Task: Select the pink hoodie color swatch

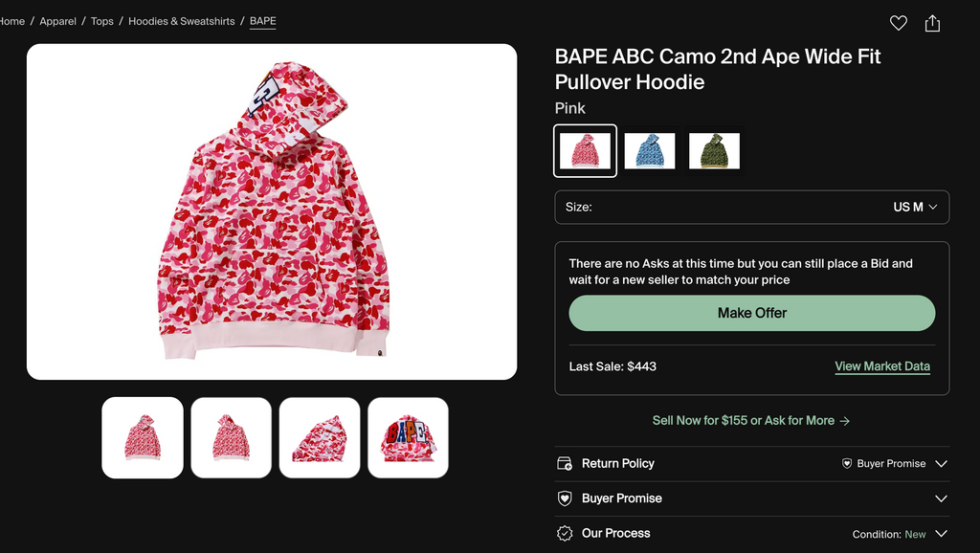Action: [585, 151]
